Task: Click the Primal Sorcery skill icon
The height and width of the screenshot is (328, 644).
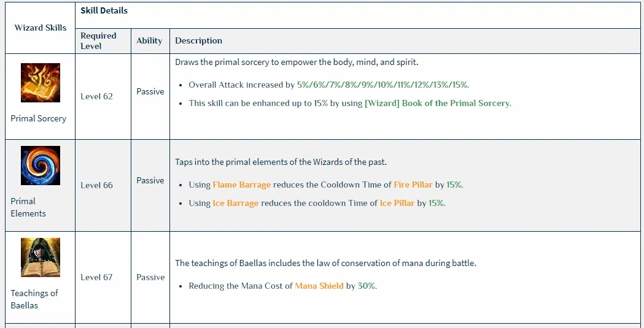Action: click(41, 83)
